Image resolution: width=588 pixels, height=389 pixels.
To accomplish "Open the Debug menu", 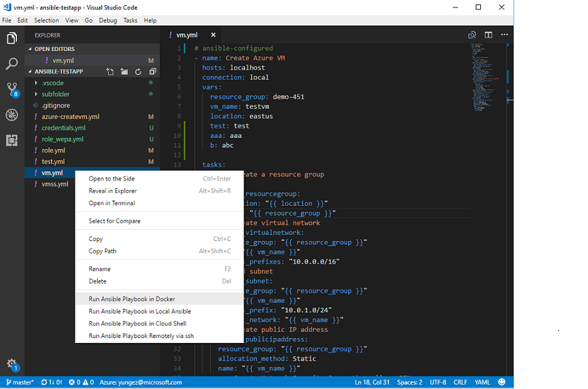I will (x=108, y=20).
